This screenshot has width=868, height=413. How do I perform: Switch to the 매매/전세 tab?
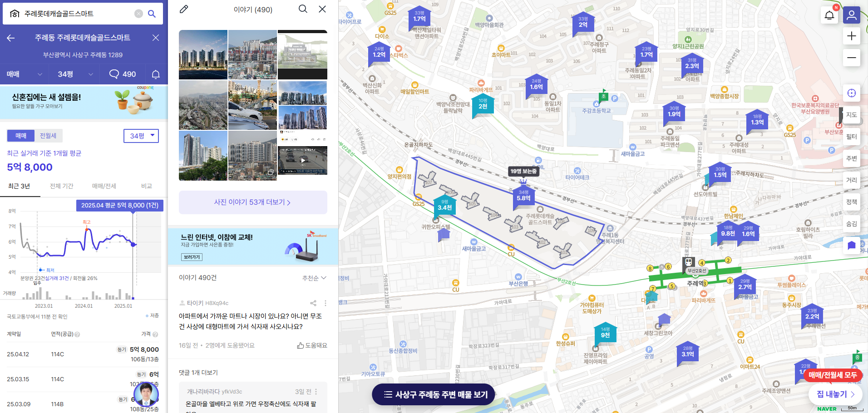coord(104,186)
